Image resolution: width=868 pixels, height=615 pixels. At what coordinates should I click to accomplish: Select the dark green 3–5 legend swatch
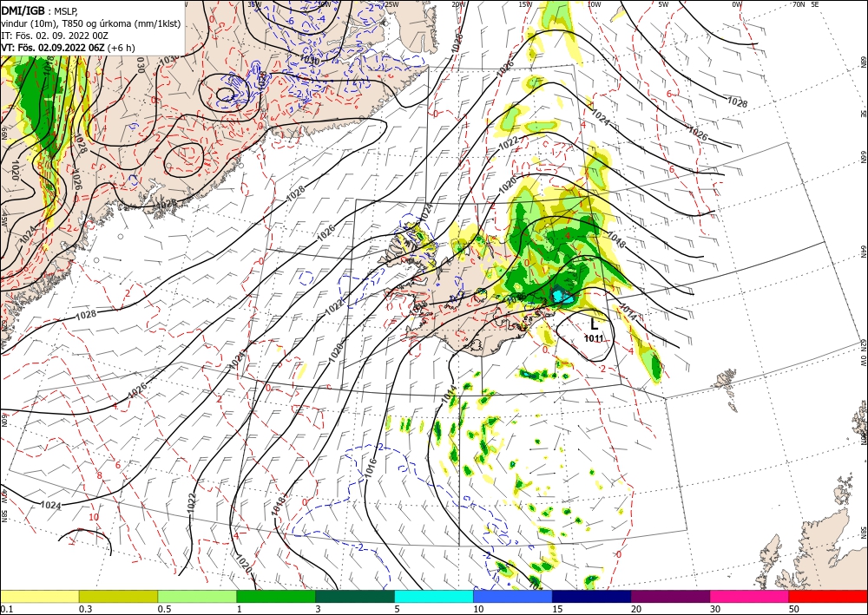point(355,596)
